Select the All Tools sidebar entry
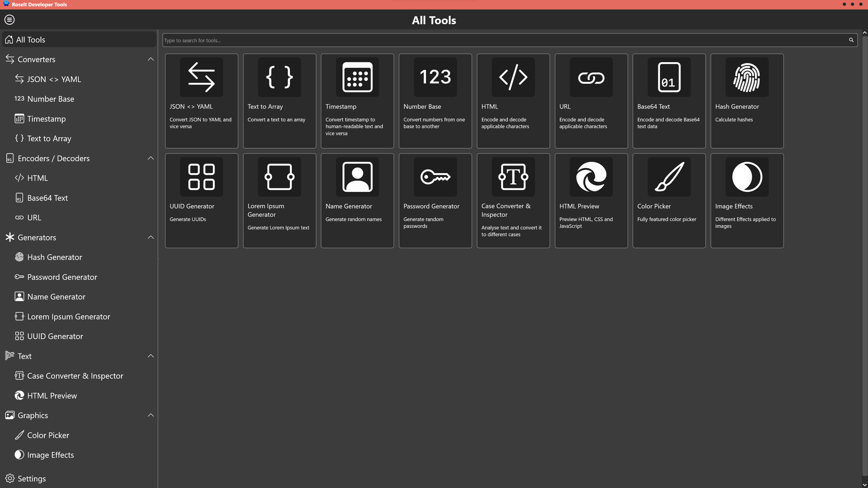The image size is (868, 488). click(30, 39)
